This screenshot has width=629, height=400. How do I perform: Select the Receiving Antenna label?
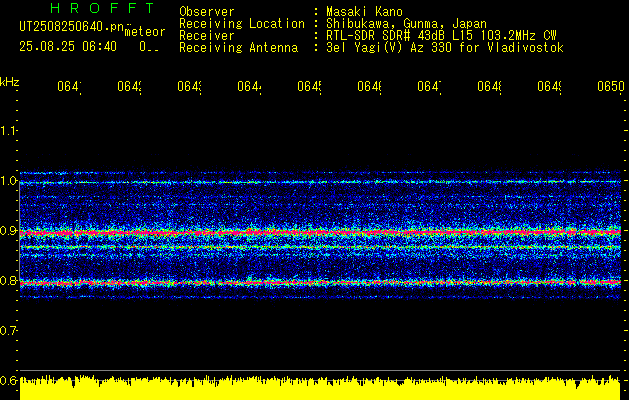tap(238, 48)
